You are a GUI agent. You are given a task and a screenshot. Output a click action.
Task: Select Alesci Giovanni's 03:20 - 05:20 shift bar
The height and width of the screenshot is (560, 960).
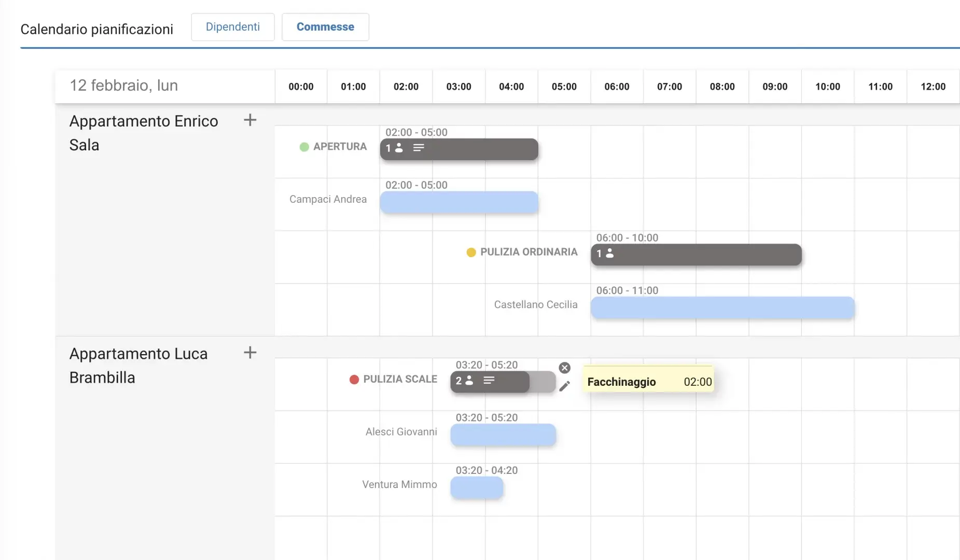point(503,435)
